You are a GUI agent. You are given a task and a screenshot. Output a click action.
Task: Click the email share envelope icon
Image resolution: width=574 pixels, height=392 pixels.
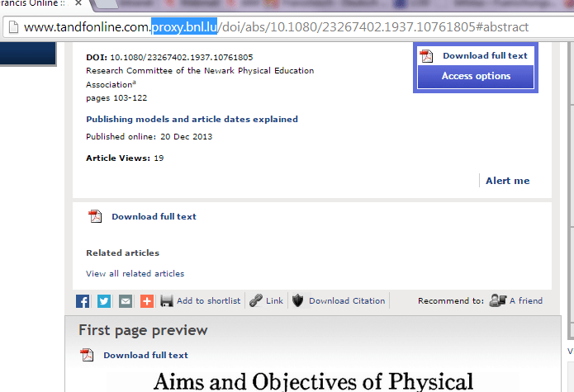pos(126,301)
